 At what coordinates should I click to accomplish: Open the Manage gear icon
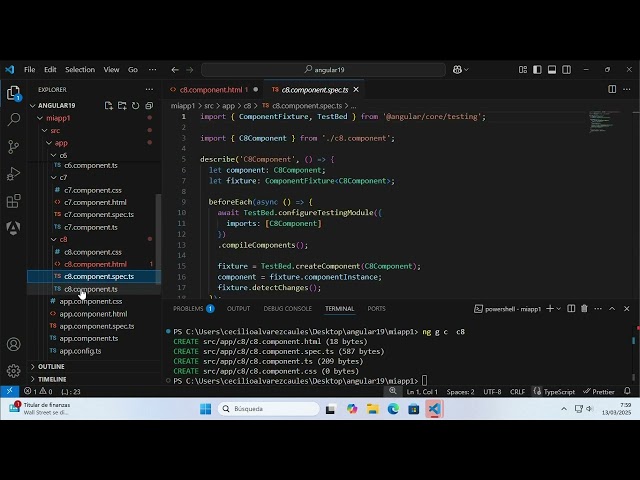coord(13,371)
